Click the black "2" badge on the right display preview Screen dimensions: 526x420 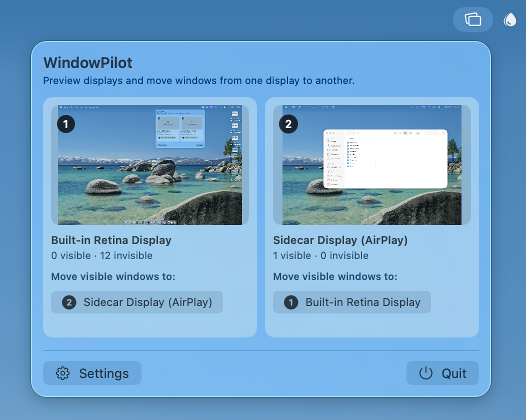(288, 124)
